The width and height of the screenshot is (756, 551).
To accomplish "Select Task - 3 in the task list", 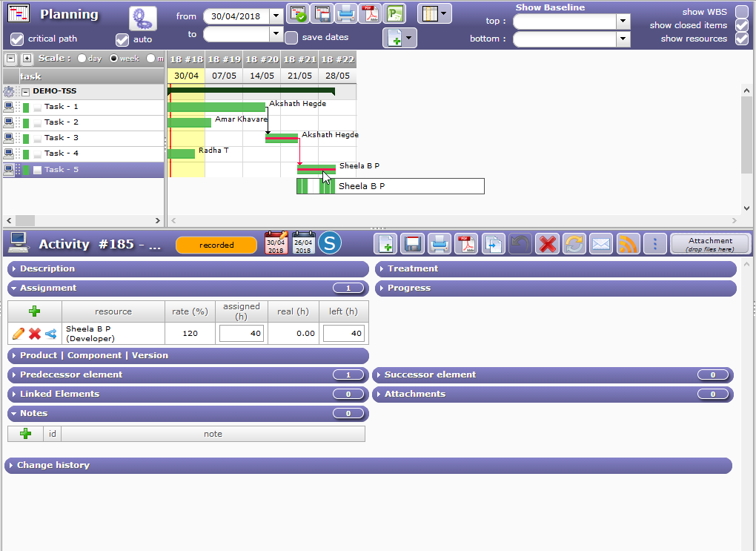I will point(62,138).
